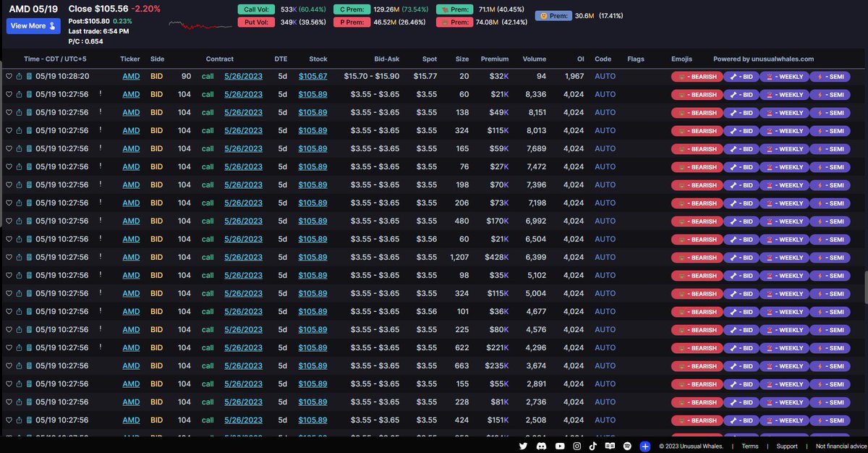Open the Spotify icon in the footer

click(x=627, y=446)
